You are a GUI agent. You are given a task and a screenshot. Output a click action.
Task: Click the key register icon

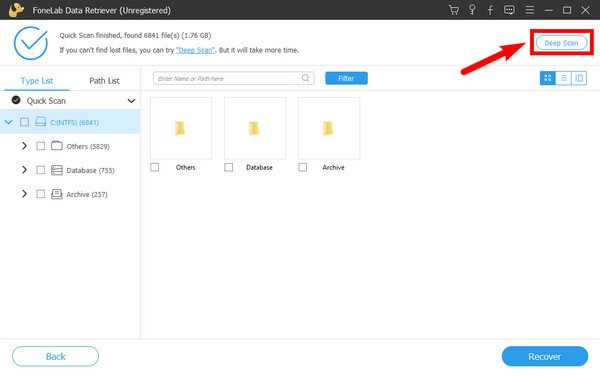coord(472,10)
